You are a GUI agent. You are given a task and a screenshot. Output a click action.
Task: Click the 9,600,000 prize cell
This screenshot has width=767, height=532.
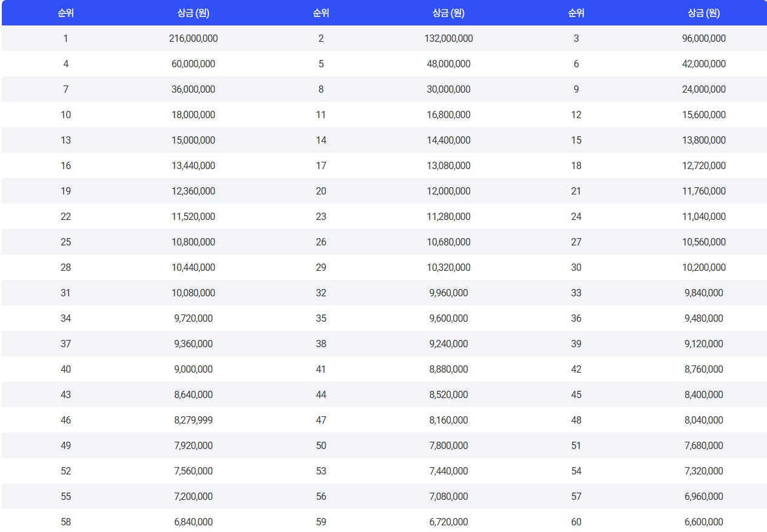pos(449,318)
